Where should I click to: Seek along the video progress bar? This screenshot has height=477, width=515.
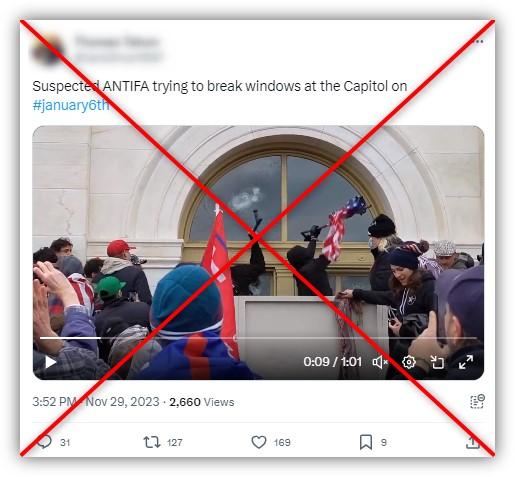(x=258, y=338)
